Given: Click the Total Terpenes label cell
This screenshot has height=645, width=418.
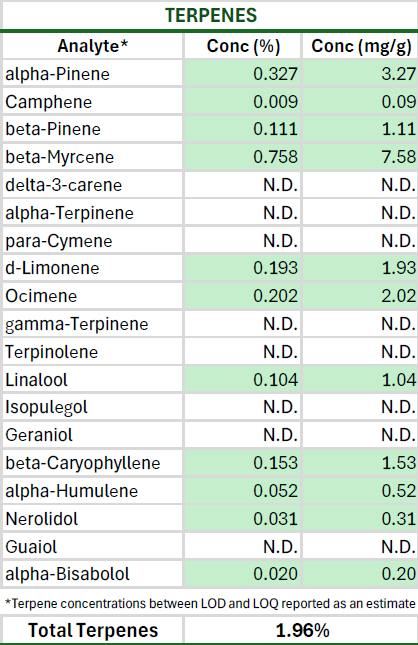Looking at the screenshot, I should 93,630.
